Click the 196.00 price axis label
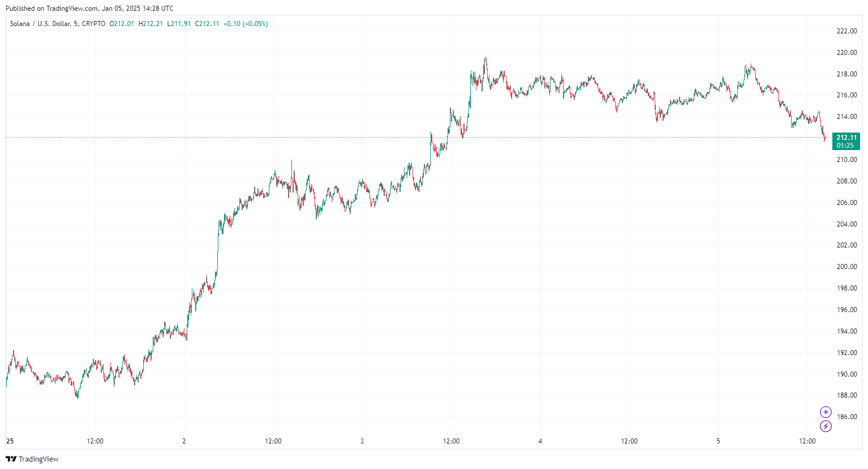This screenshot has width=868, height=469. [x=846, y=310]
